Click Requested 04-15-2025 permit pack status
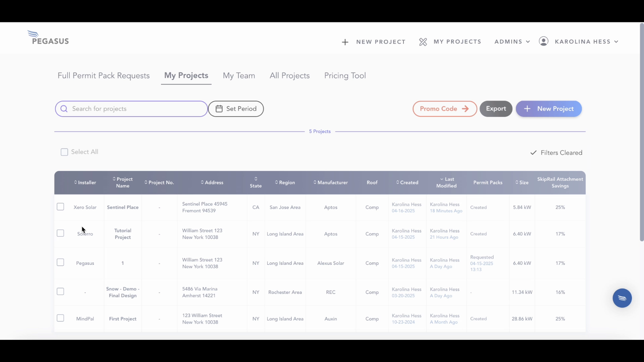The height and width of the screenshot is (362, 644). [x=482, y=263]
